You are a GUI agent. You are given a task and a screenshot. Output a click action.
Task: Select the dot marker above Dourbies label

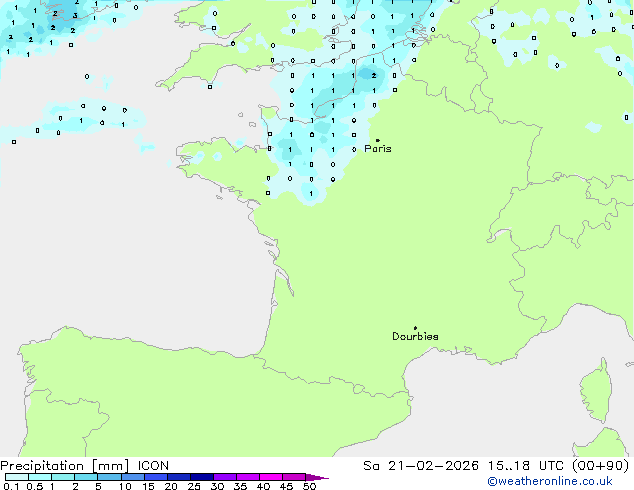415,328
